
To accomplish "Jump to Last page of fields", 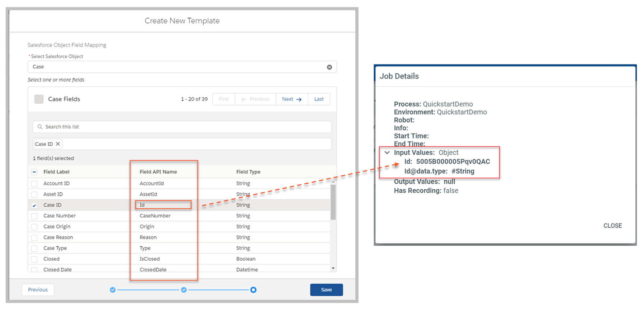I will point(319,99).
